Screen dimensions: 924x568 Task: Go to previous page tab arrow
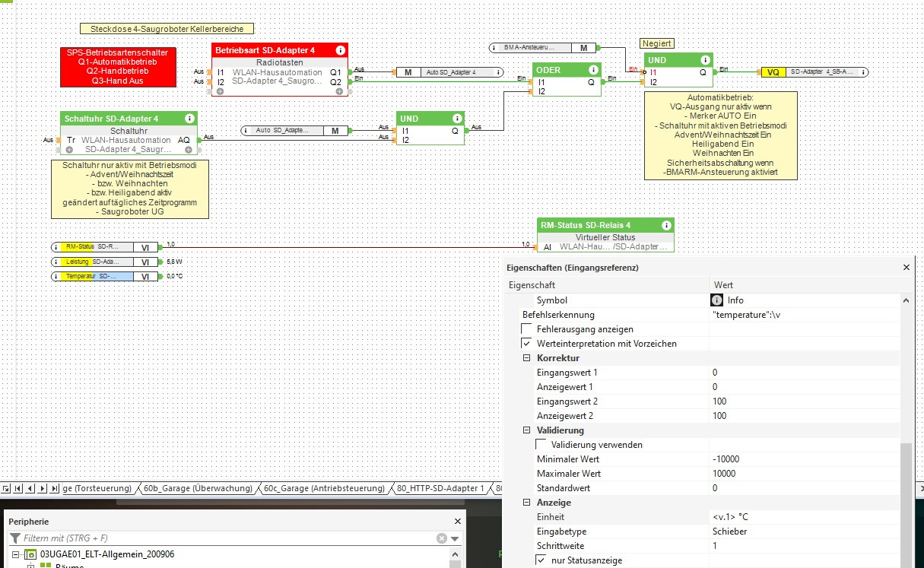pos(31,488)
